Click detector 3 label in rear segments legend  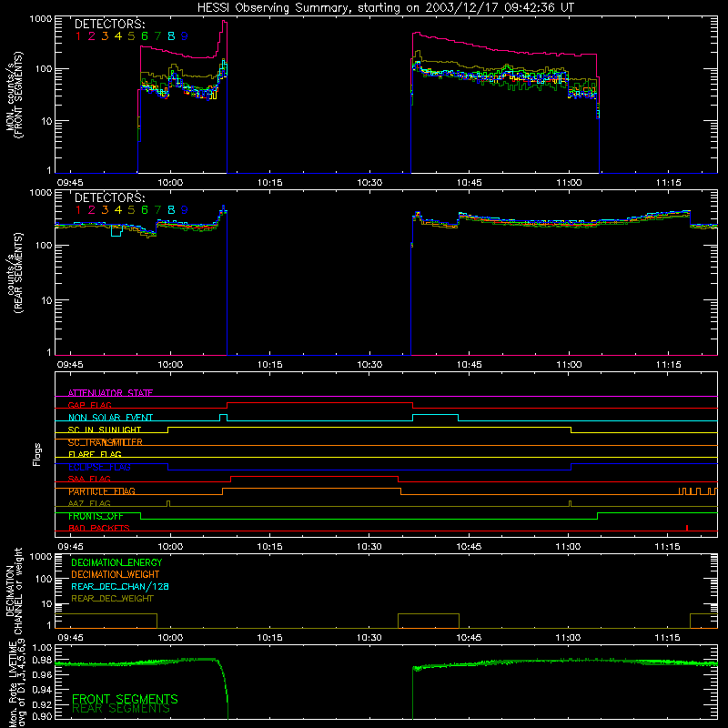pyautogui.click(x=105, y=210)
